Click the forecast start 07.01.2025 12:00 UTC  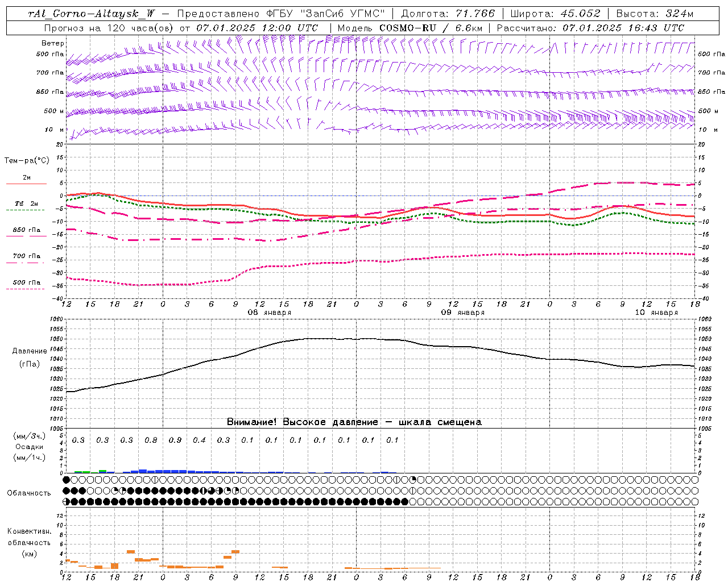click(257, 28)
